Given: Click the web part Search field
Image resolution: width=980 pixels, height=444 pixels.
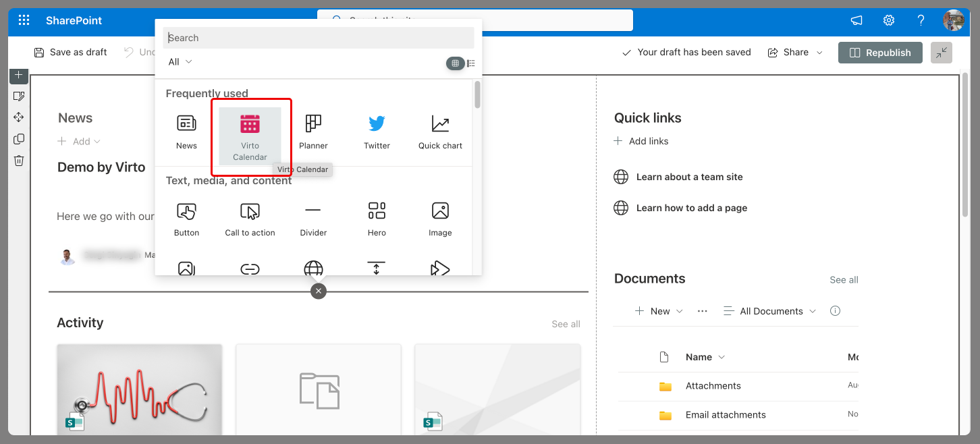Looking at the screenshot, I should 318,38.
